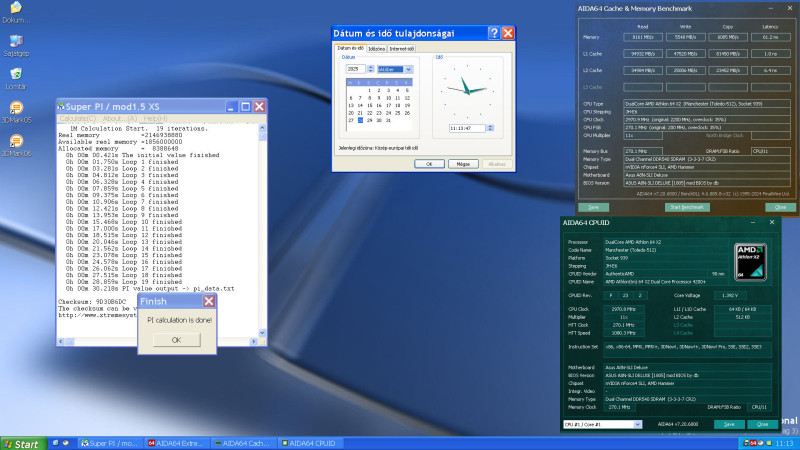
Task: Click OK in date and time dialog
Action: [429, 164]
